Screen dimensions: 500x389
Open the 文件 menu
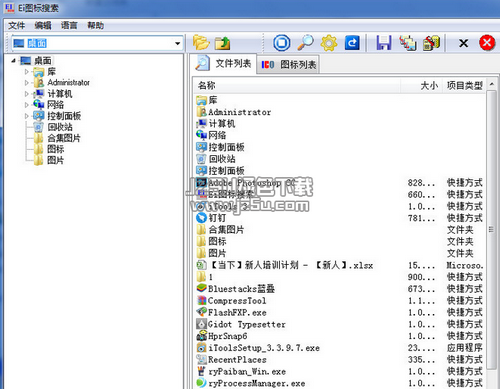17,25
